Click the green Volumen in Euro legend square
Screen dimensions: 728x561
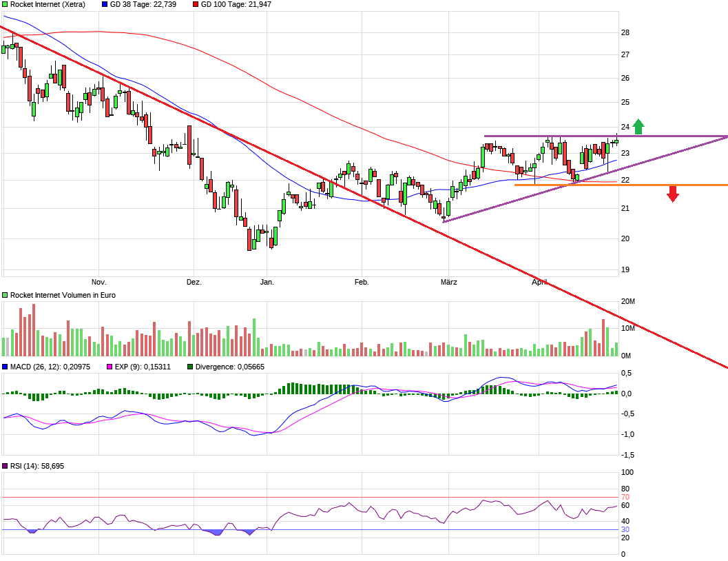(6, 294)
